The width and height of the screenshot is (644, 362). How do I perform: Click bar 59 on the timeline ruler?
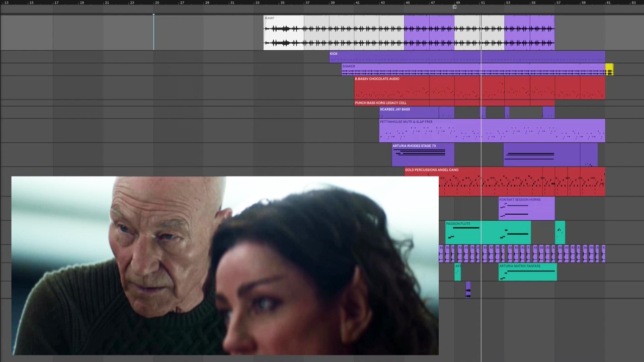pos(584,3)
